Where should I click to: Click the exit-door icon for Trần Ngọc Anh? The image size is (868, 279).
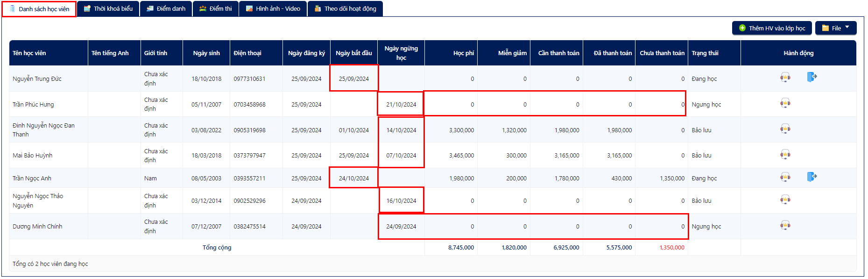coord(812,177)
